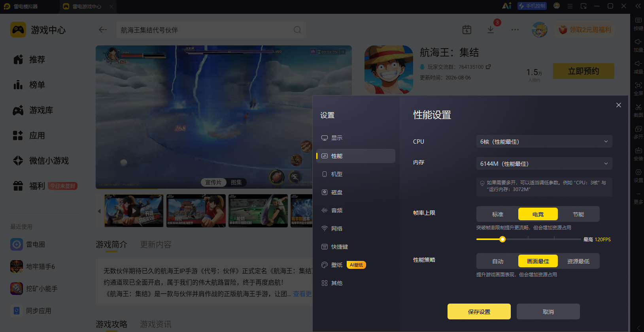Open 音频 settings section
This screenshot has height=332, width=644.
click(x=356, y=210)
